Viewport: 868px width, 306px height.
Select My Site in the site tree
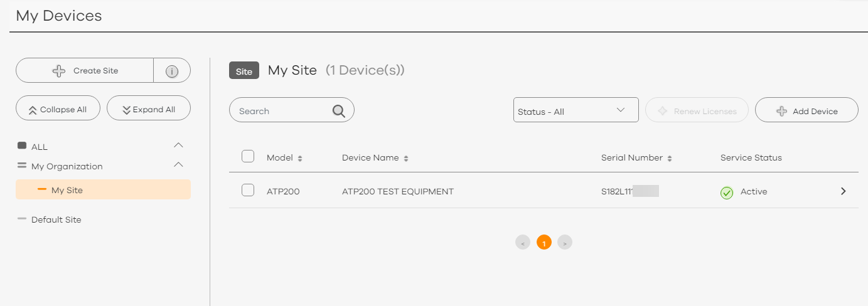tap(67, 190)
